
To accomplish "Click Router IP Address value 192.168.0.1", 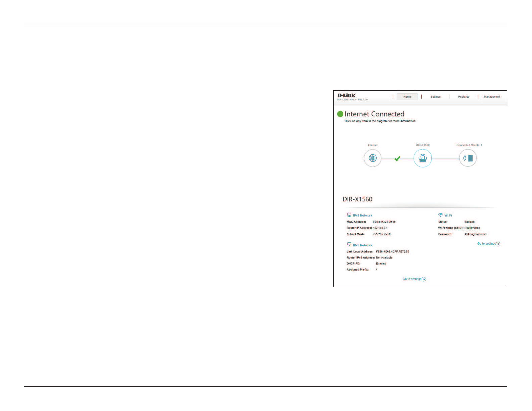I will [x=380, y=228].
